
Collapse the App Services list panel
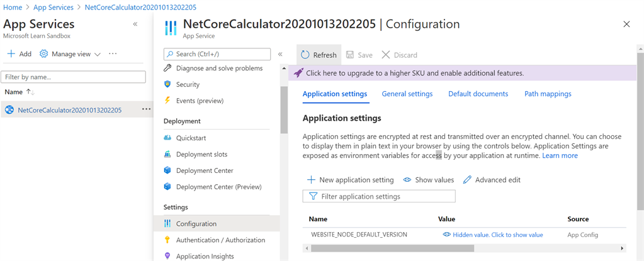(135, 24)
